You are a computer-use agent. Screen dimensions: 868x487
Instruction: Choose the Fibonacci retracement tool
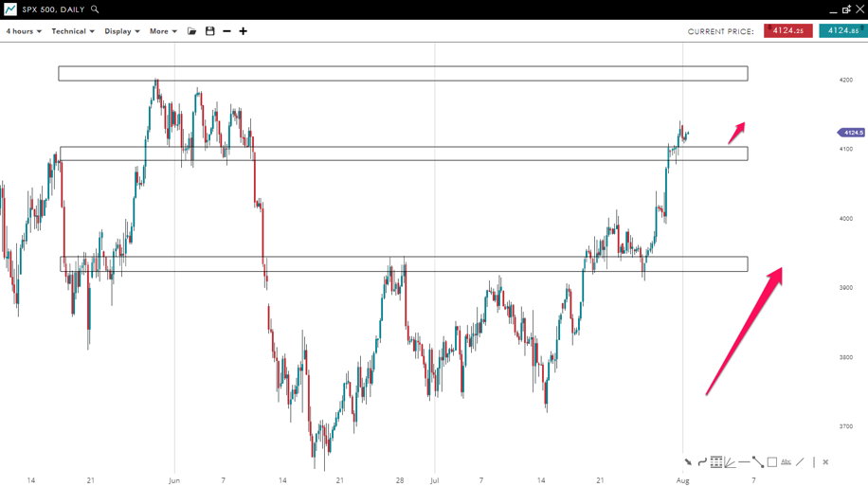[716, 462]
